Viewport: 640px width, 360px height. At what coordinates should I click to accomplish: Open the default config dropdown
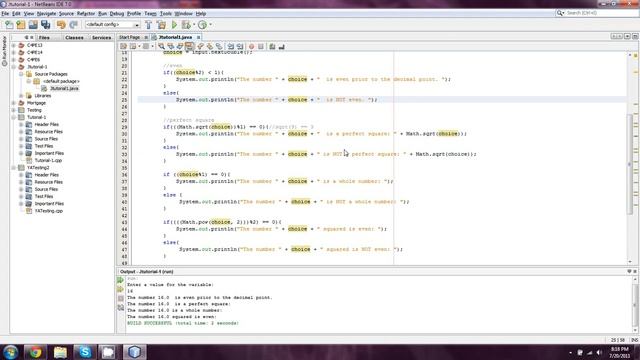click(x=112, y=25)
